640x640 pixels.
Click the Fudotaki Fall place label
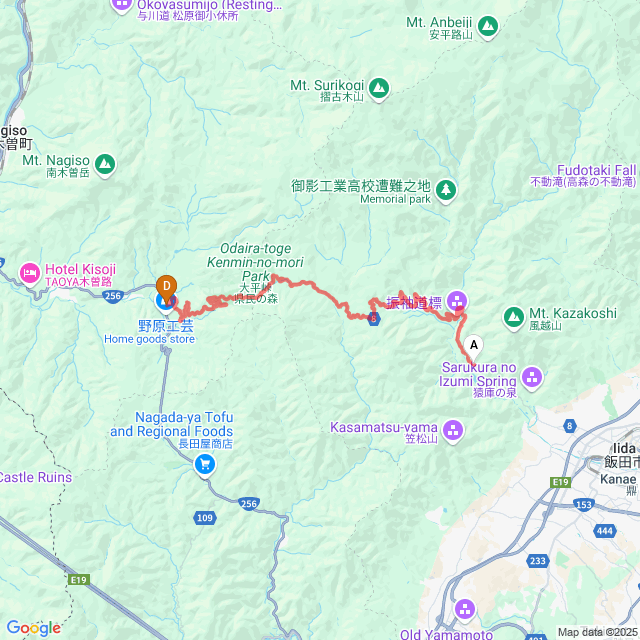[596, 170]
